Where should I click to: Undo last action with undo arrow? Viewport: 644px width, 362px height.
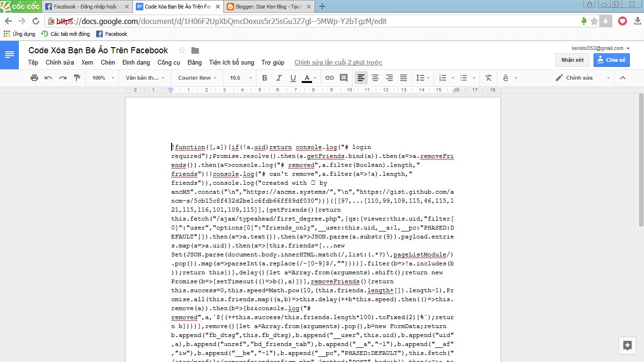49,78
